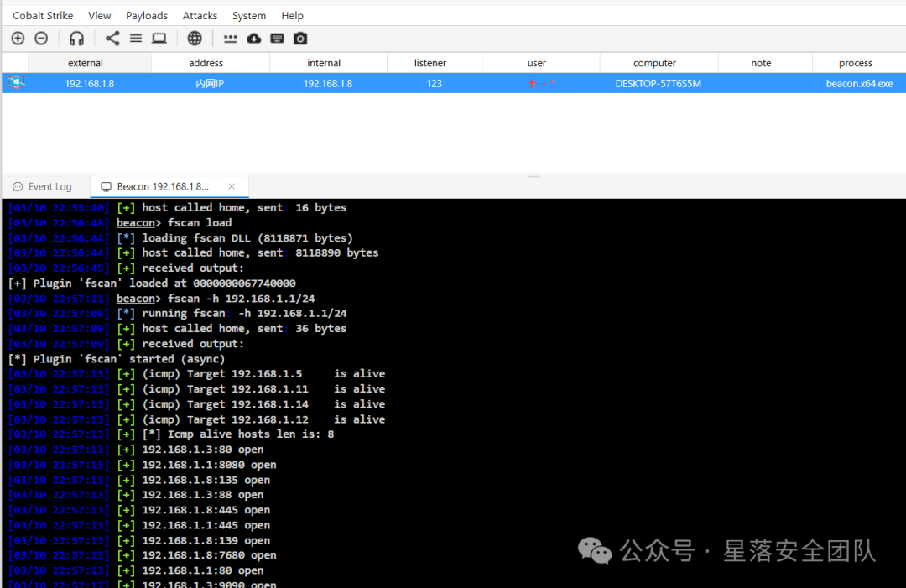Screen dimensions: 906x588
Task: Click the listener value 123
Action: pyautogui.click(x=434, y=83)
